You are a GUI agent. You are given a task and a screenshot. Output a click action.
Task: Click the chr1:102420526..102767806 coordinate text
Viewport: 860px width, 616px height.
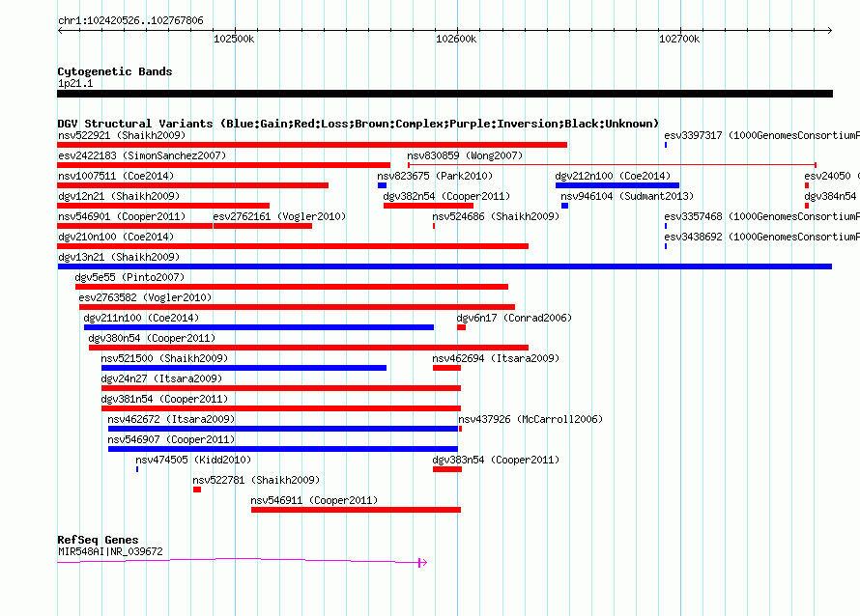point(130,20)
